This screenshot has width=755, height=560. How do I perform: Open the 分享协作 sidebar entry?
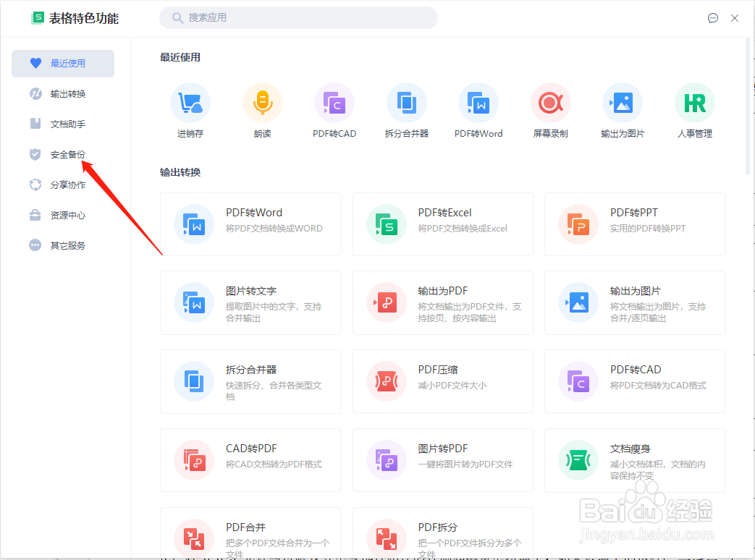tap(62, 184)
